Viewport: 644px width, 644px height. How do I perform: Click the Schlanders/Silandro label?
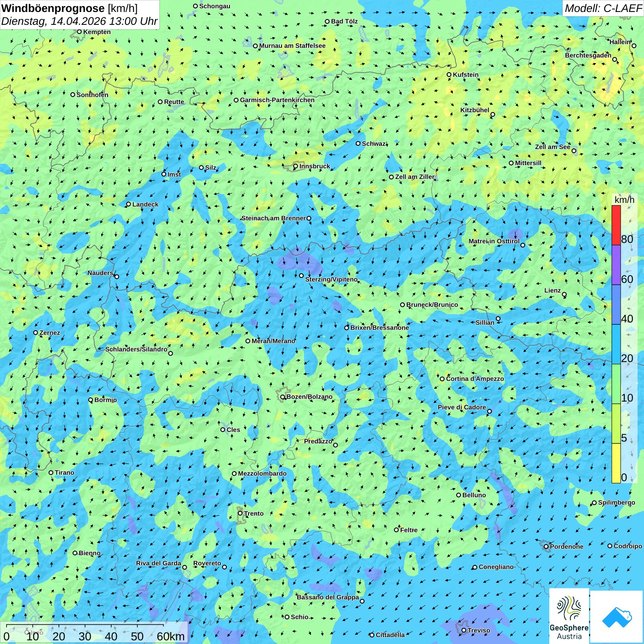[136, 349]
